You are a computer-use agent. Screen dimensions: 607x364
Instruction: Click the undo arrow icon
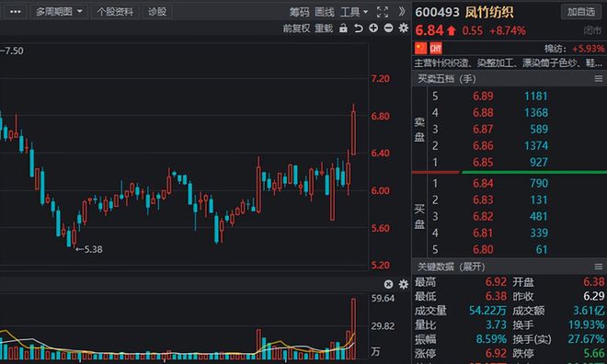point(359,28)
